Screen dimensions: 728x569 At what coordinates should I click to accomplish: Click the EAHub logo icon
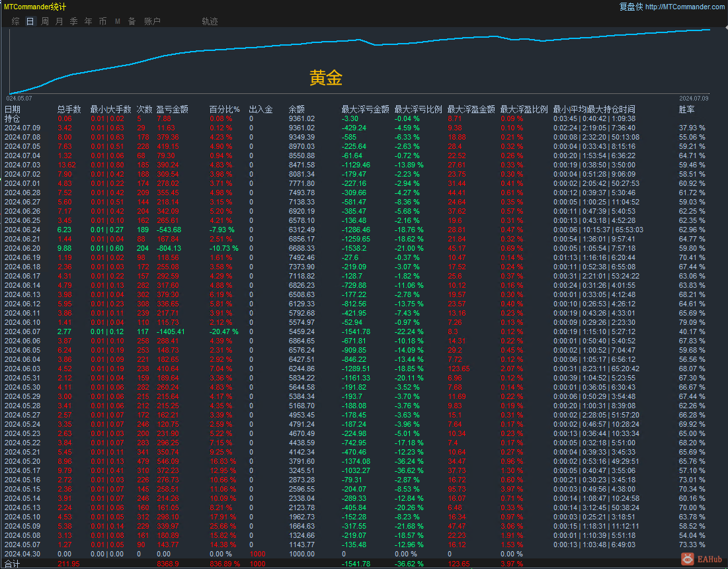tap(688, 560)
